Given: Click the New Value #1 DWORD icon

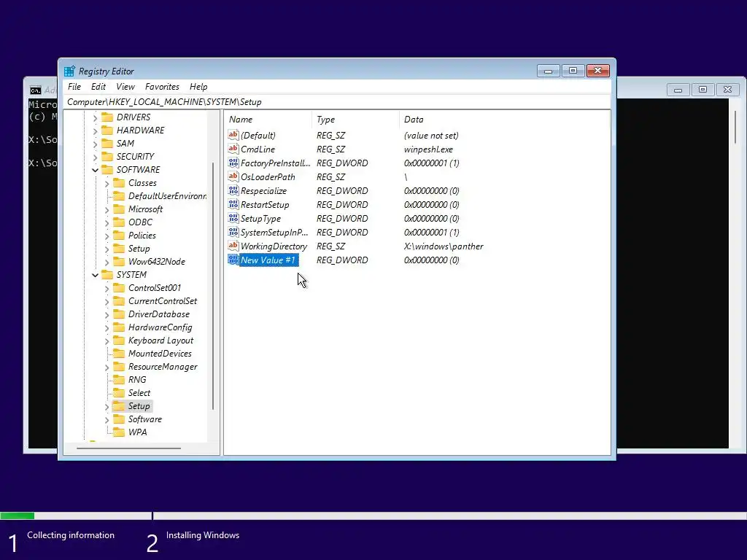Looking at the screenshot, I should coord(233,260).
